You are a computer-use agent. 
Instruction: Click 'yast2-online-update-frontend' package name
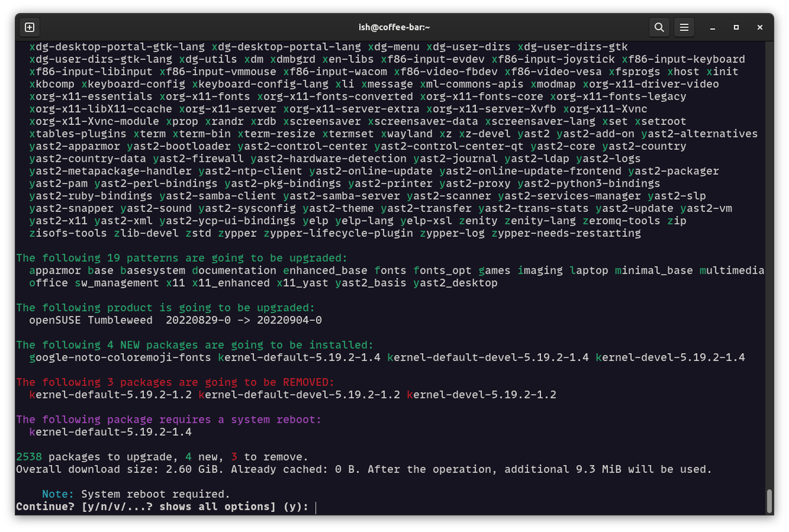click(x=531, y=171)
